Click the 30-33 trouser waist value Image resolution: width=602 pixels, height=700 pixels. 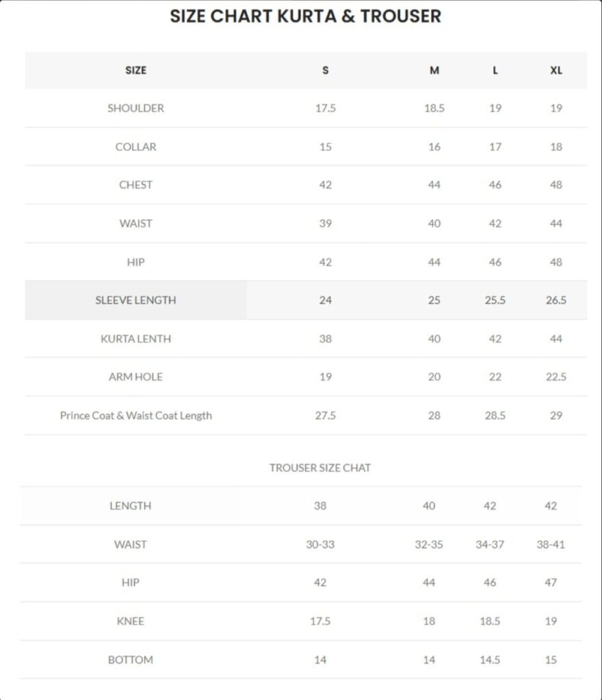click(320, 544)
